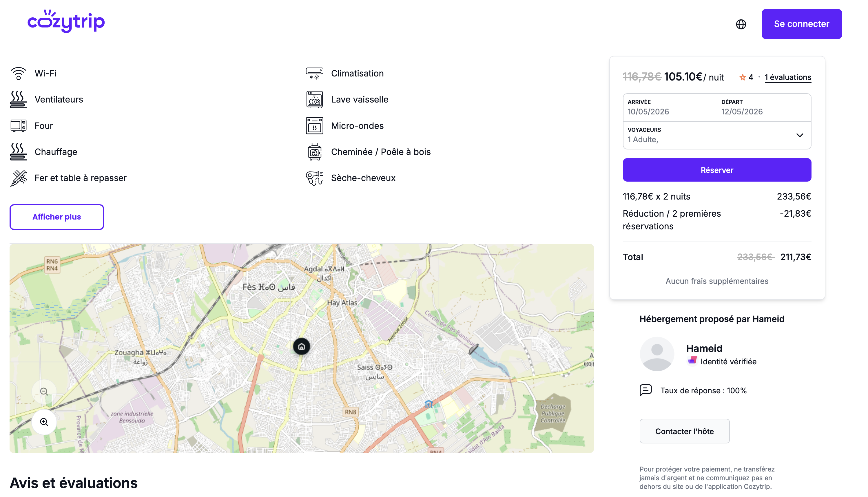Click the Hameid host name
Viewport: 868px width, 497px height.
pyautogui.click(x=704, y=348)
